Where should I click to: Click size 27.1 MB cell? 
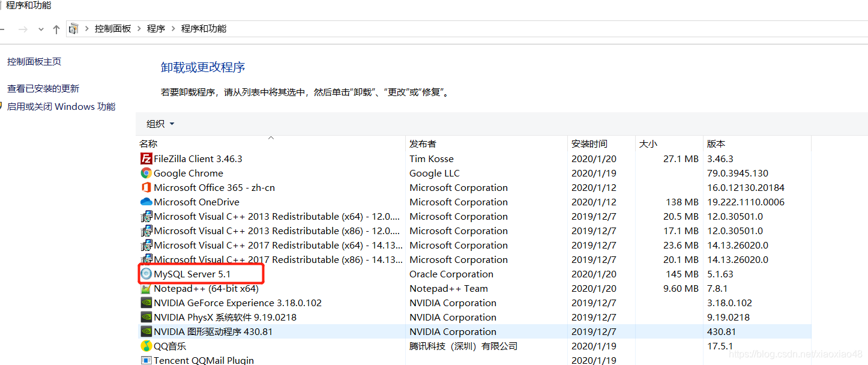pos(681,159)
